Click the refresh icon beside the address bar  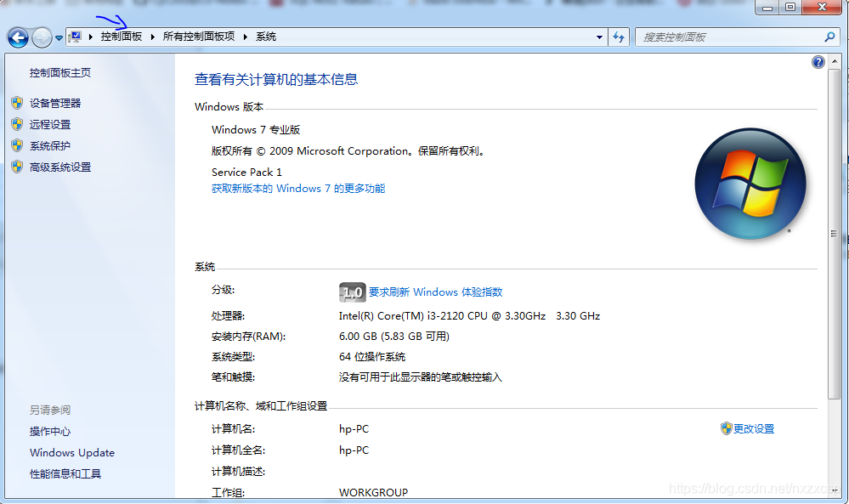click(620, 37)
